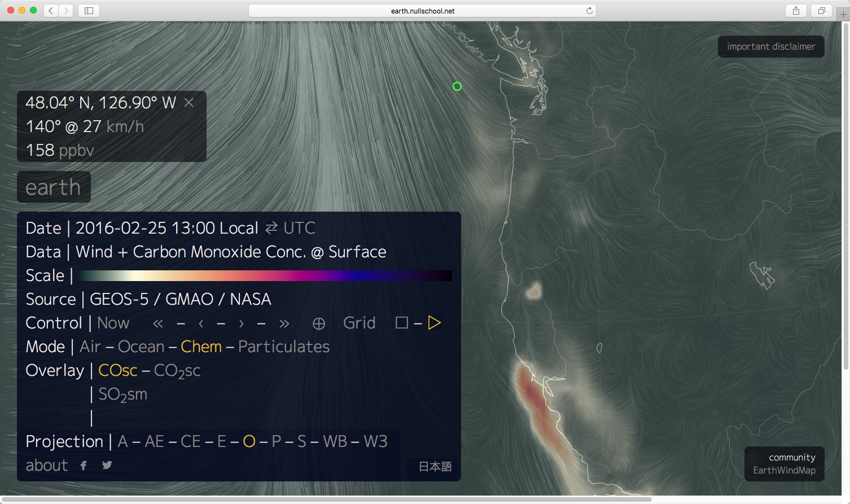Step back one day with double left chevron

tap(158, 323)
